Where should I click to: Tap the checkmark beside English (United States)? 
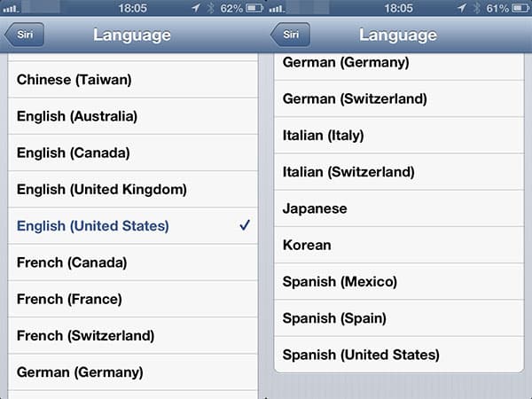point(245,225)
